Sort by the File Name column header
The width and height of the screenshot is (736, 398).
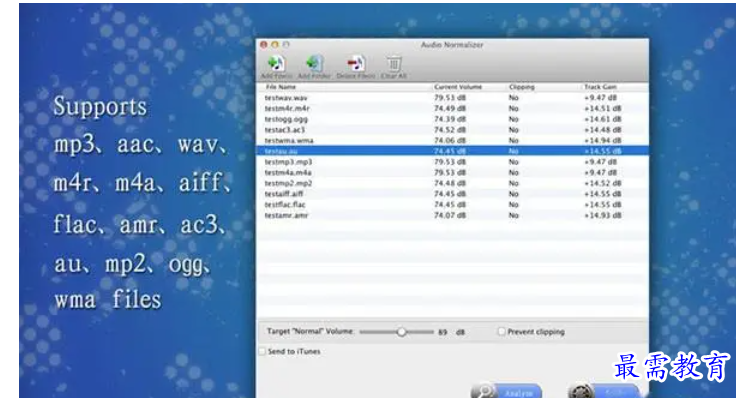pos(281,87)
